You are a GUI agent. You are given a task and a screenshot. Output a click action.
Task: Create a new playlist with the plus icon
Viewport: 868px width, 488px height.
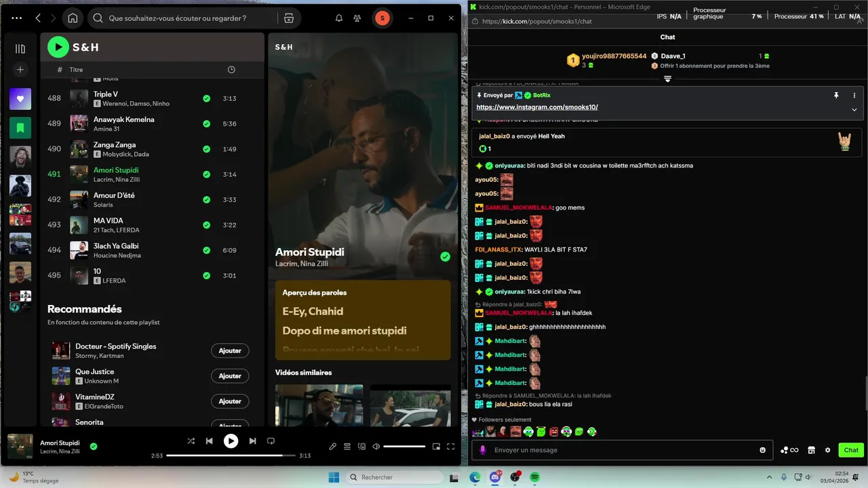[20, 69]
